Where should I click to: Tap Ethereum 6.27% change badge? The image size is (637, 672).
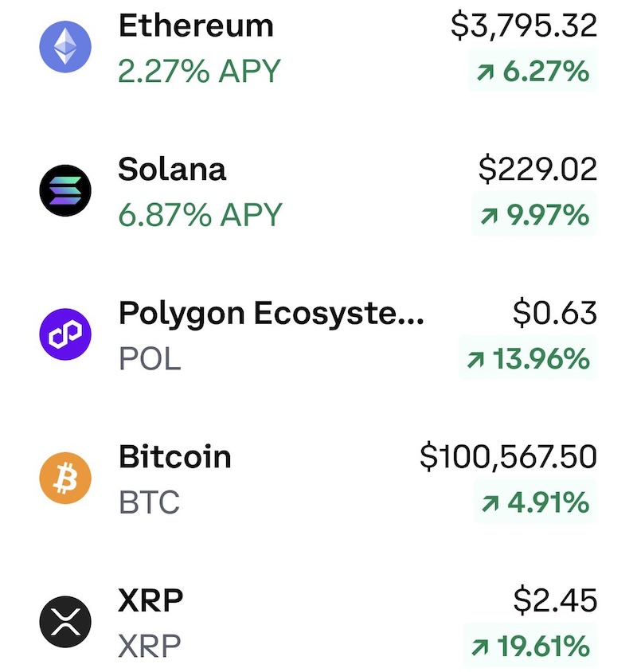532,72
